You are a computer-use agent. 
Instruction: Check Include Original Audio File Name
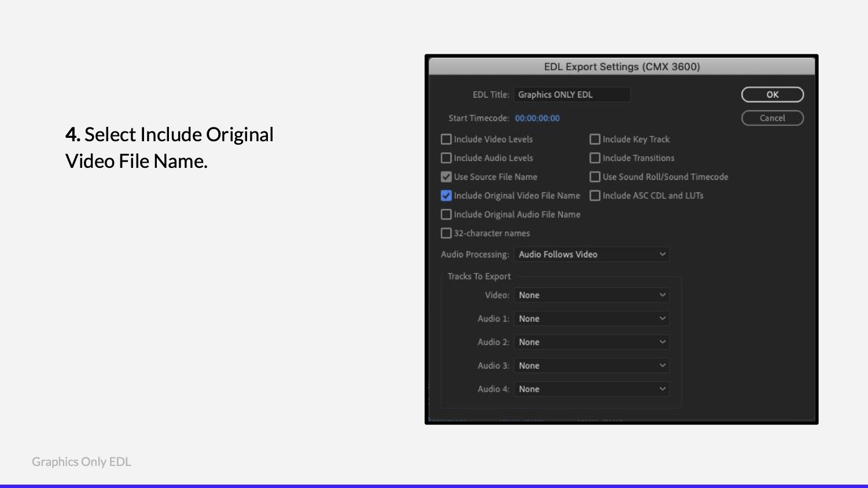pyautogui.click(x=446, y=214)
